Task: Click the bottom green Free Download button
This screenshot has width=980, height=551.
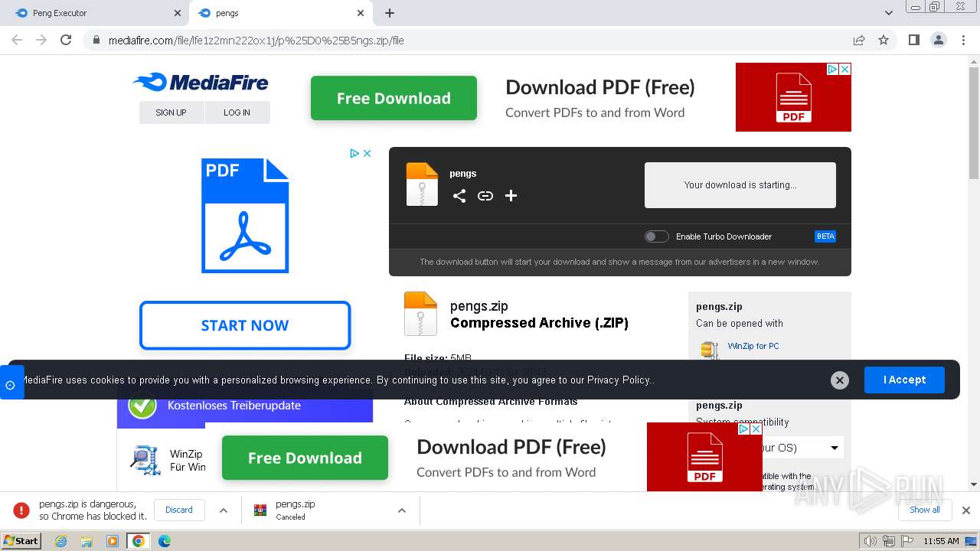Action: (x=305, y=458)
